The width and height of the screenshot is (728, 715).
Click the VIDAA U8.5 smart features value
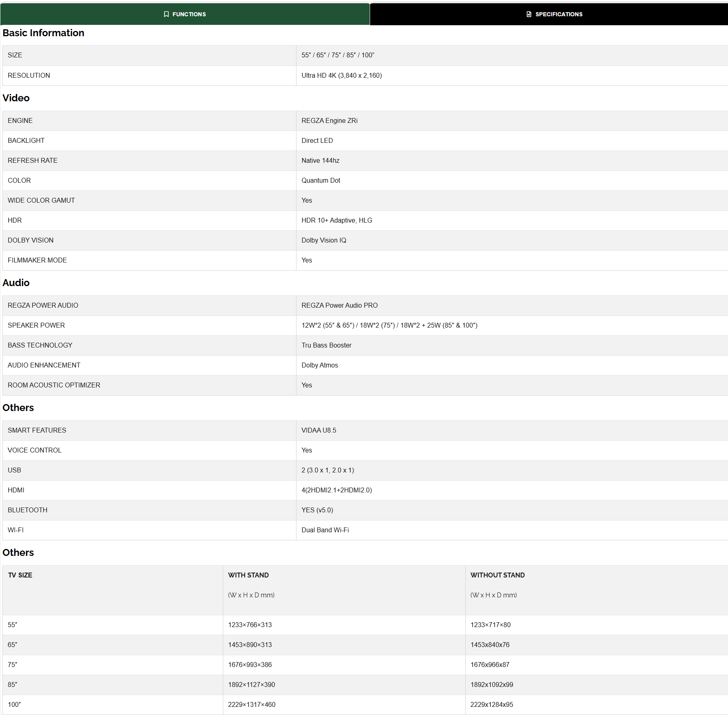(x=318, y=430)
